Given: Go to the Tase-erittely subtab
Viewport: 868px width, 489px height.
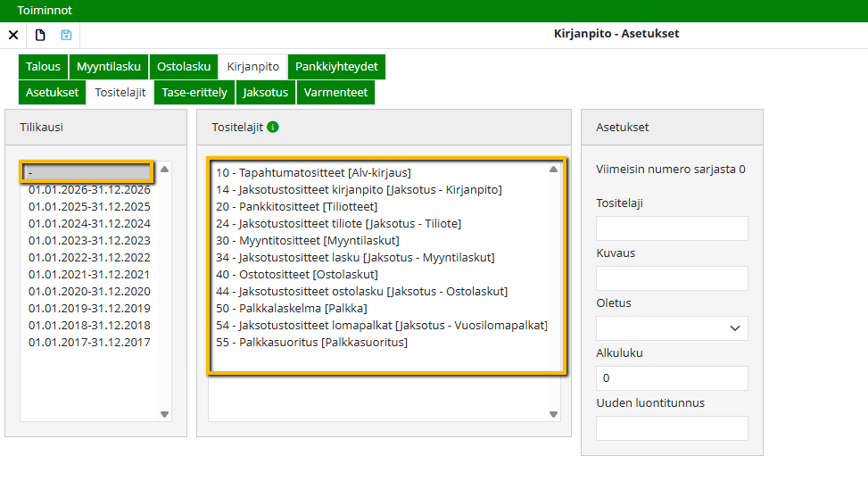Looking at the screenshot, I should click(x=194, y=93).
